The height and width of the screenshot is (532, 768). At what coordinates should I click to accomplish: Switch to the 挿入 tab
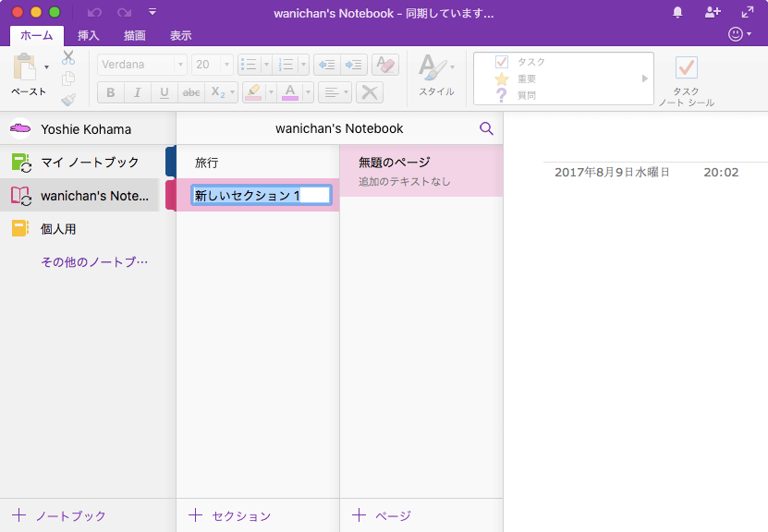click(88, 35)
